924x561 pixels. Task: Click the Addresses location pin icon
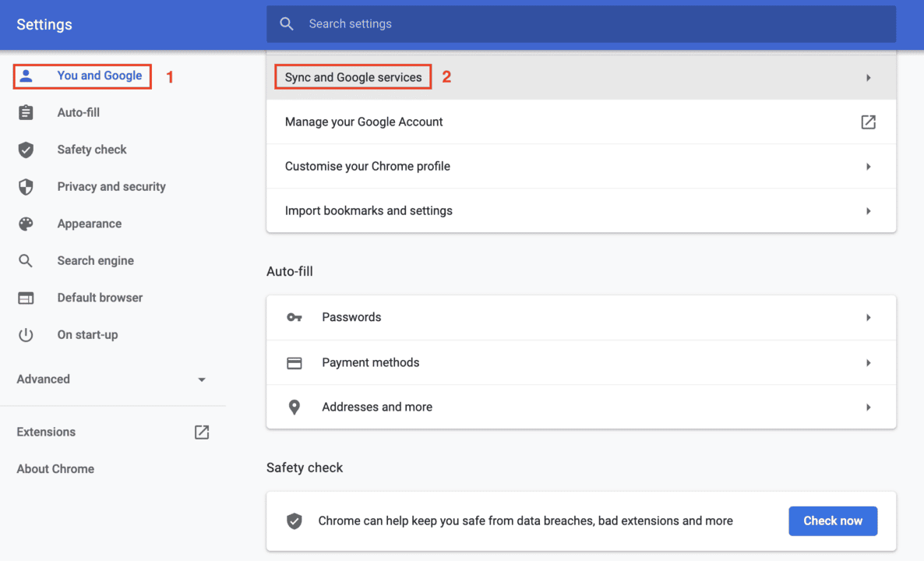coord(294,408)
